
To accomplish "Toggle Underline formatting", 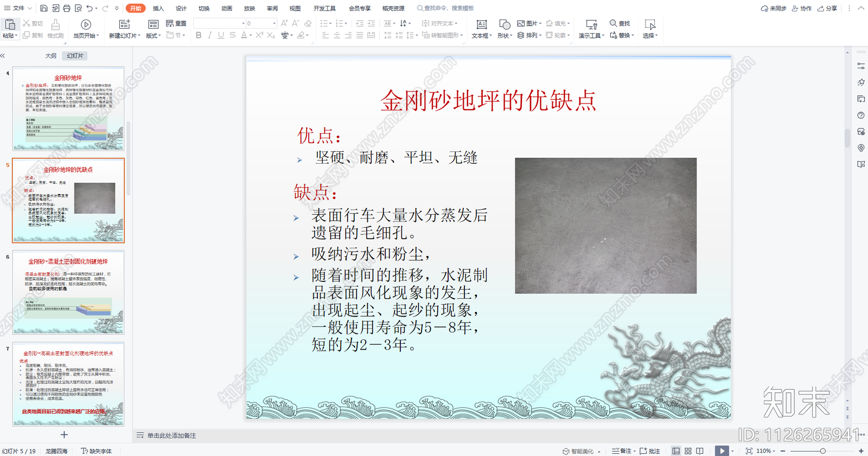I will (x=221, y=35).
